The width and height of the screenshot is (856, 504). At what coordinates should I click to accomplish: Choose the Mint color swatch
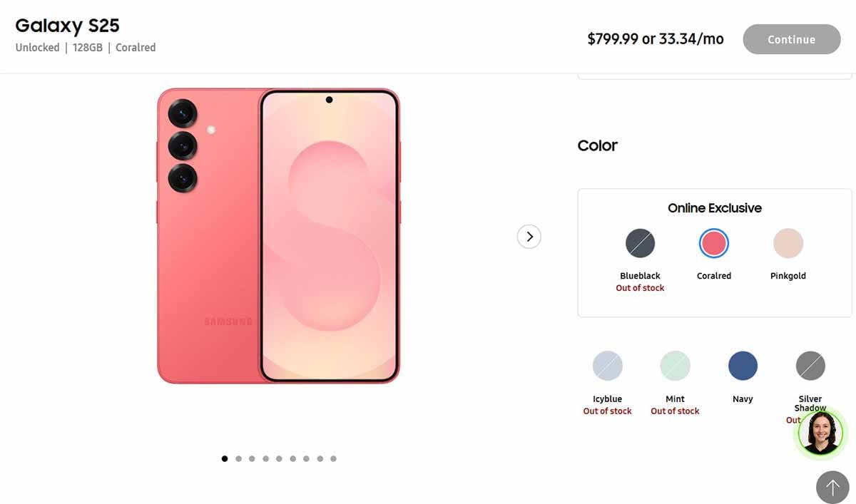[675, 366]
